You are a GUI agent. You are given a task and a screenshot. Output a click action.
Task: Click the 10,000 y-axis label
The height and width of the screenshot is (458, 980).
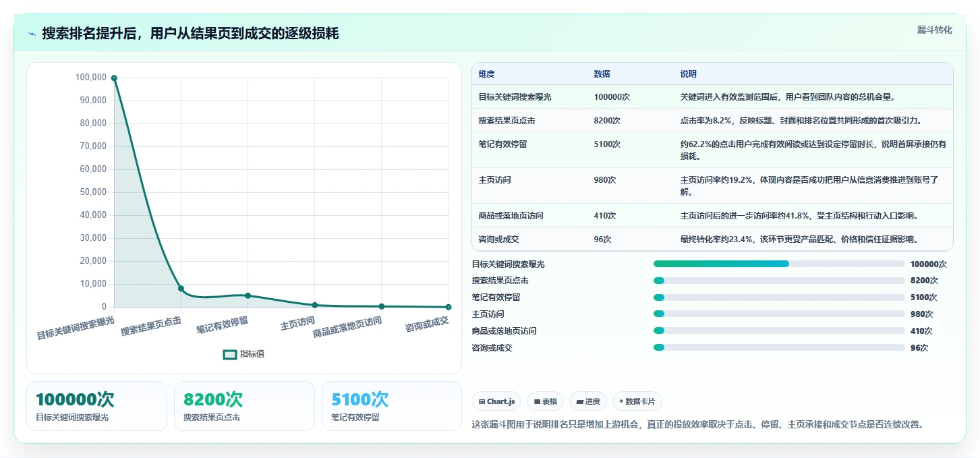(93, 284)
